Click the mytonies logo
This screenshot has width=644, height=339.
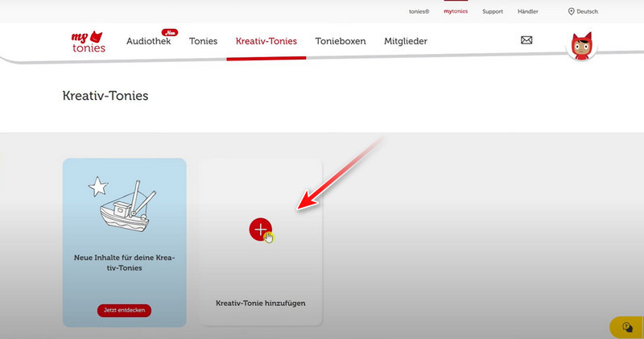89,42
